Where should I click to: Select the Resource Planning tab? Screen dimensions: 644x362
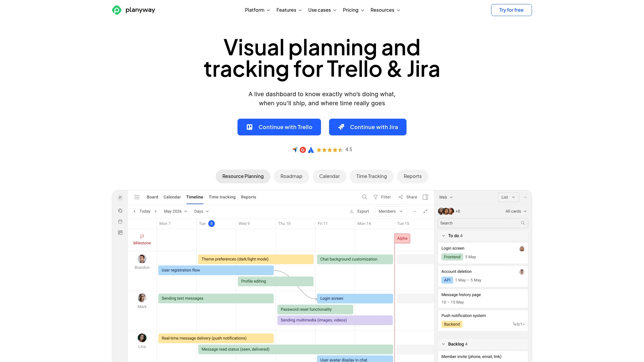click(243, 177)
